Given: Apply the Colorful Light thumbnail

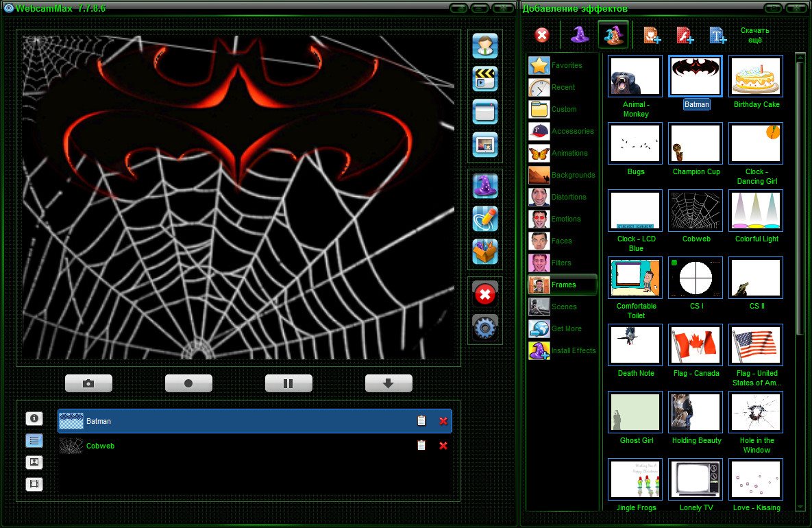Looking at the screenshot, I should coord(756,211).
